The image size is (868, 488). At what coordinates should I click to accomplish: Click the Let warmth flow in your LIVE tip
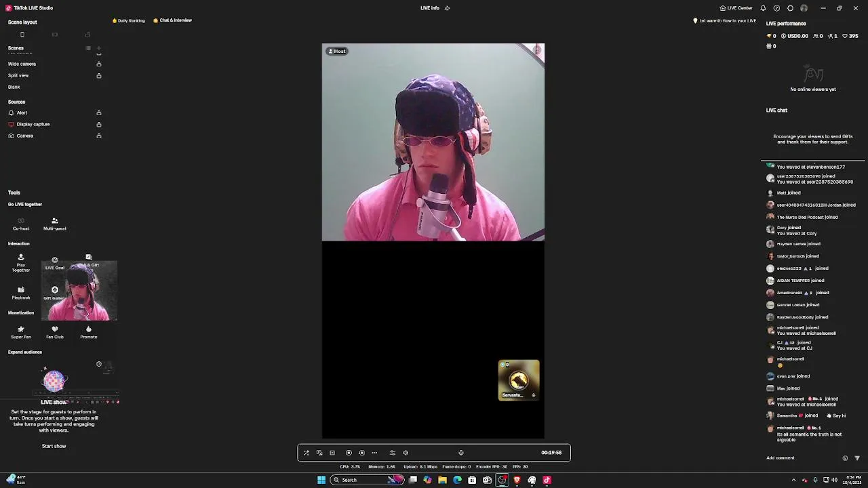pos(725,20)
